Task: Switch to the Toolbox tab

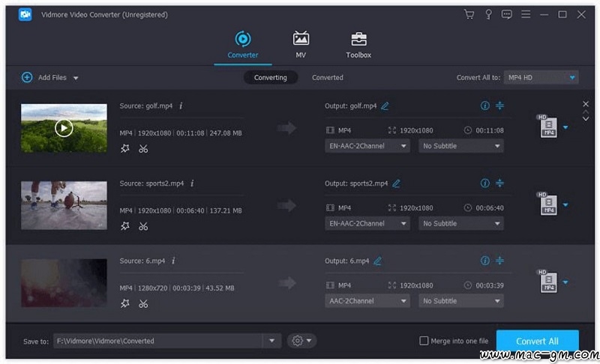Action: [358, 45]
